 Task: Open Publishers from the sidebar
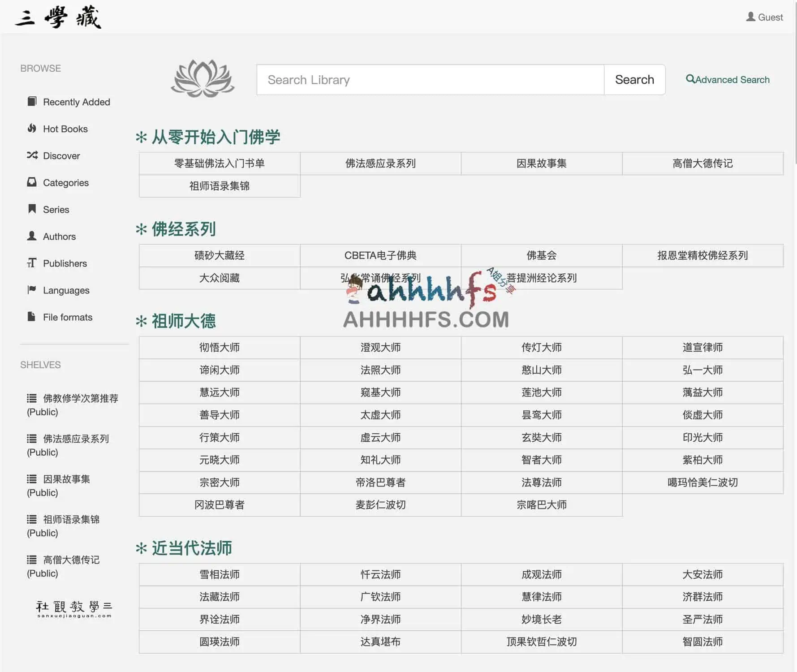(64, 263)
